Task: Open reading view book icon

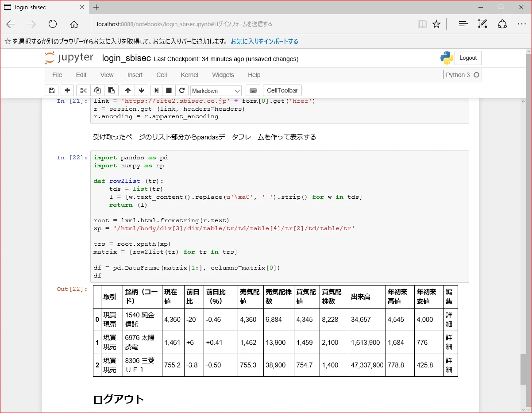Action: coord(422,24)
